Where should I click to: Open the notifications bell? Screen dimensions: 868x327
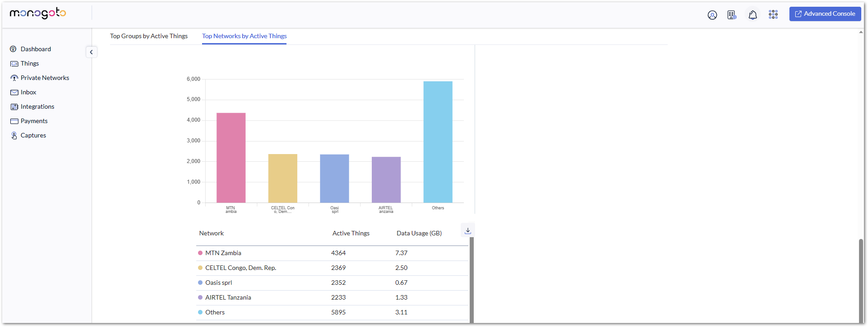click(753, 15)
